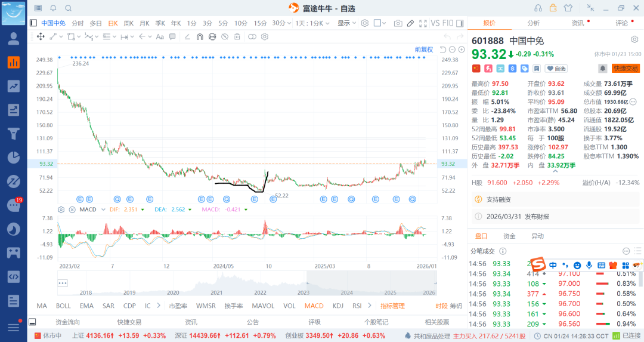Switch to 资讯 tab in right panel
This screenshot has height=342, width=644.
[x=578, y=23]
